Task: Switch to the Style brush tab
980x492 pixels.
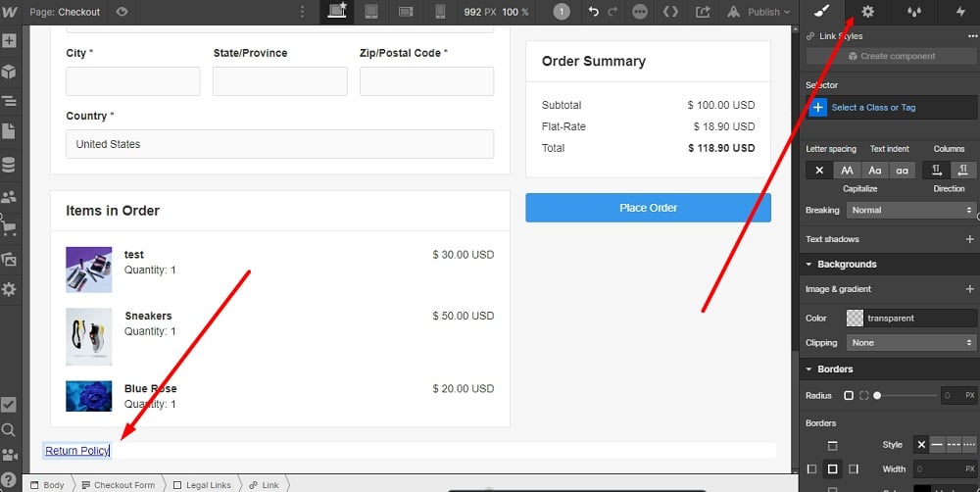Action: 821,11
